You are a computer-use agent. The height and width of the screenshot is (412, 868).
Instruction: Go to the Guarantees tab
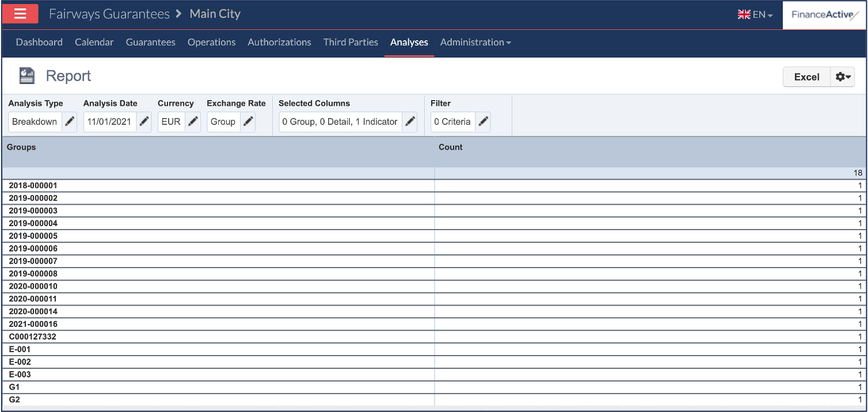pyautogui.click(x=150, y=42)
